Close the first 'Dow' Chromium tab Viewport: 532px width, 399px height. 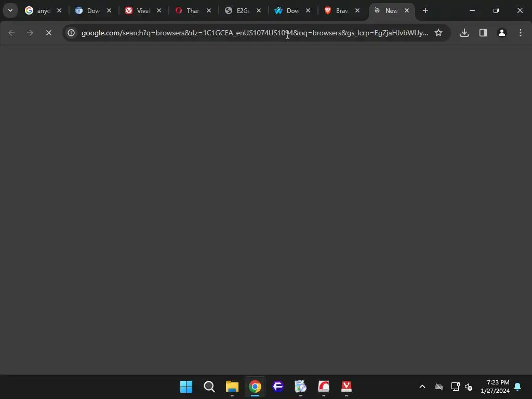[109, 10]
